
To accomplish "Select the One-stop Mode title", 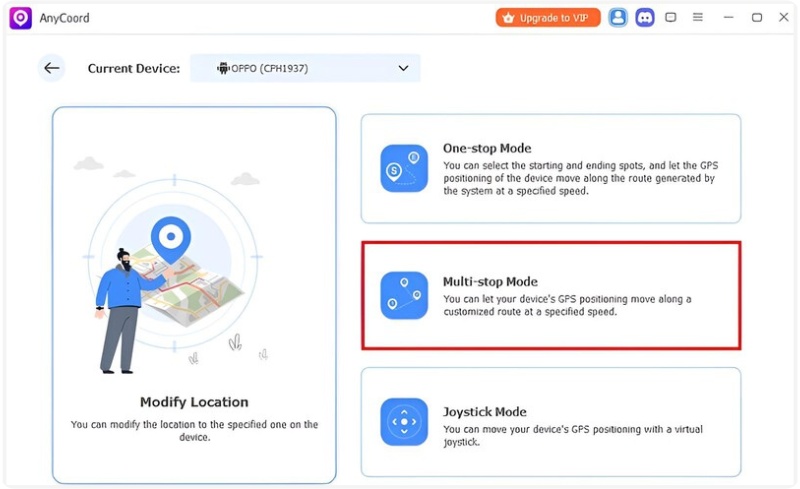I will pyautogui.click(x=487, y=148).
